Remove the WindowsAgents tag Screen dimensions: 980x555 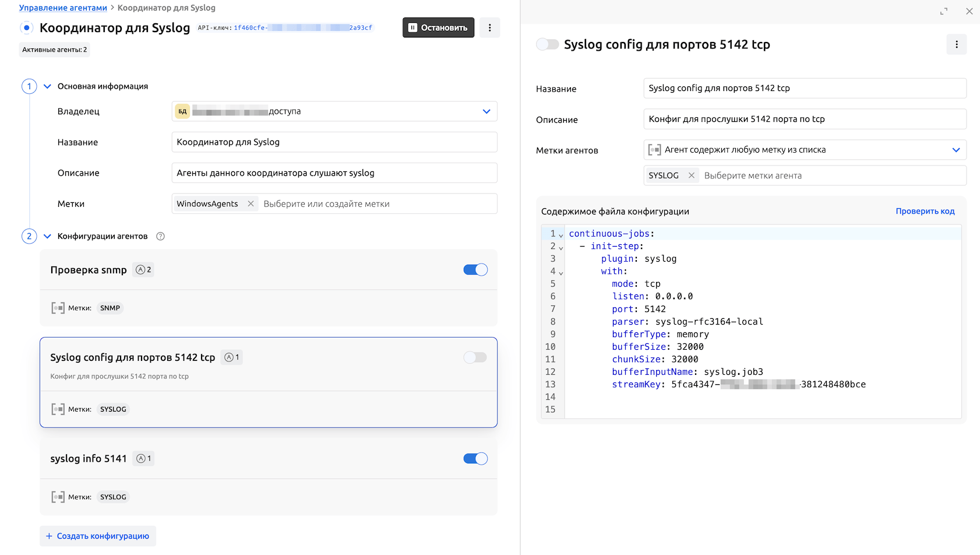click(251, 204)
